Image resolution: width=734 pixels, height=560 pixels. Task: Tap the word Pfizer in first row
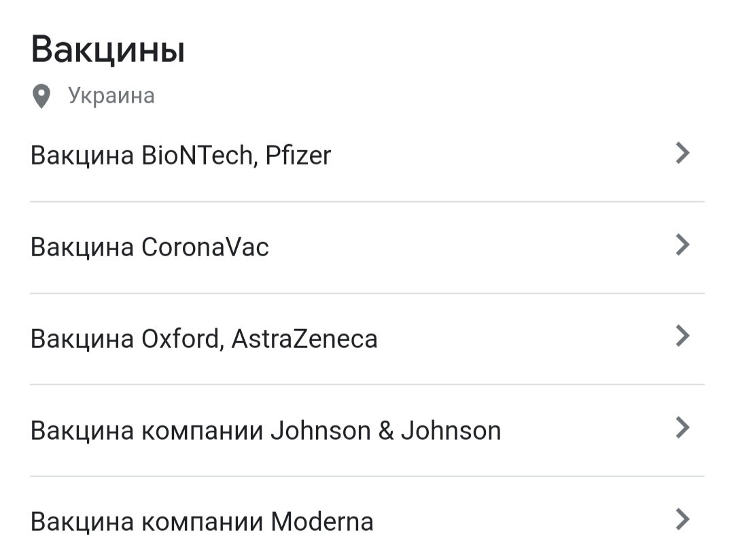click(298, 156)
